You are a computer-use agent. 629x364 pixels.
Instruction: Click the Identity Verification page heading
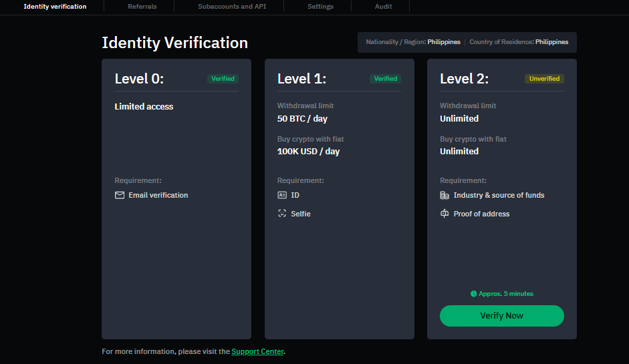coord(175,43)
